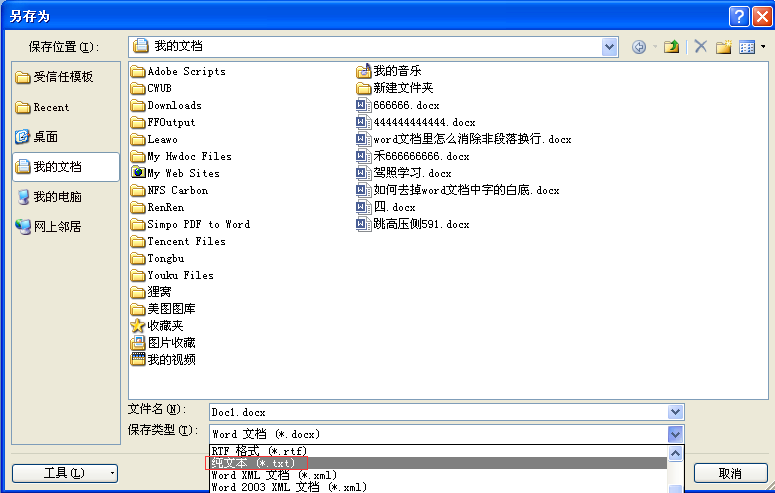775x493 pixels.
Task: Click the 我的音乐 folder icon
Action: pos(364,71)
